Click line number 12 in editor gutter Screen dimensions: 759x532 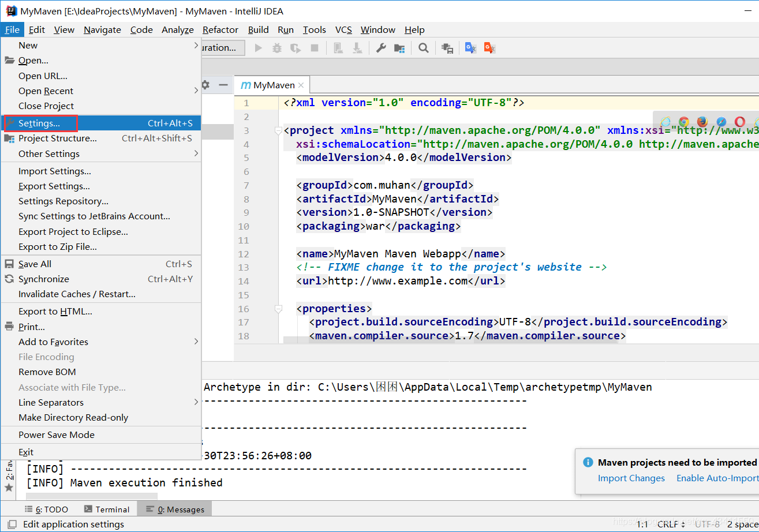pyautogui.click(x=244, y=254)
